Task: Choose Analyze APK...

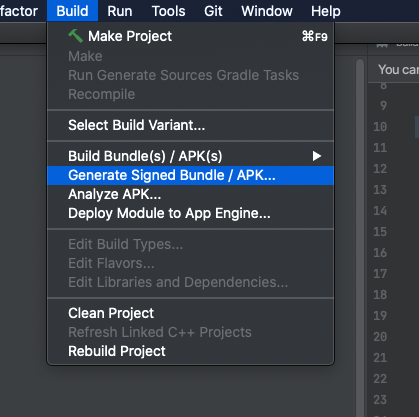Action: click(x=190, y=194)
